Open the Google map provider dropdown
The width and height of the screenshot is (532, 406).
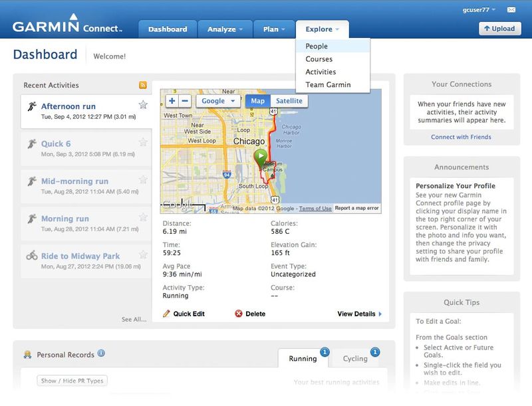click(x=218, y=100)
